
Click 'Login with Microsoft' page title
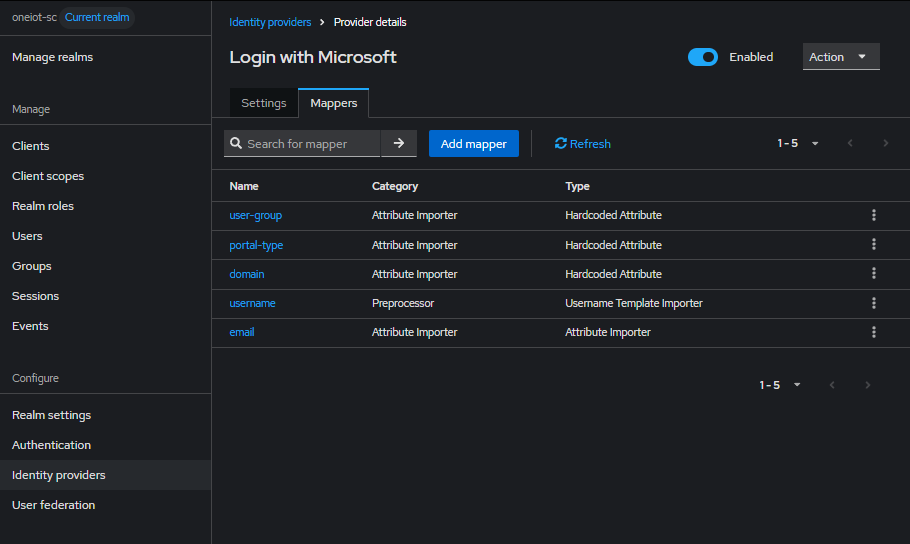tap(313, 57)
